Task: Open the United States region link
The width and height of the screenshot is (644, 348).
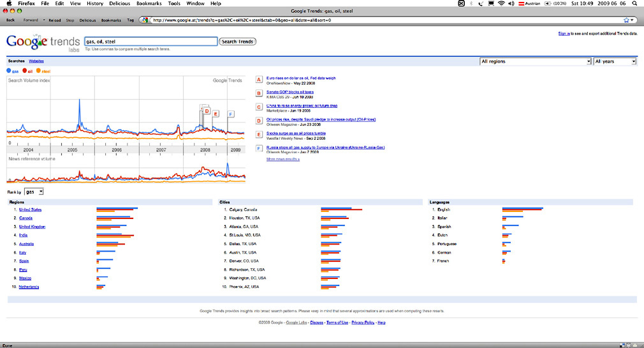Action: click(31, 209)
